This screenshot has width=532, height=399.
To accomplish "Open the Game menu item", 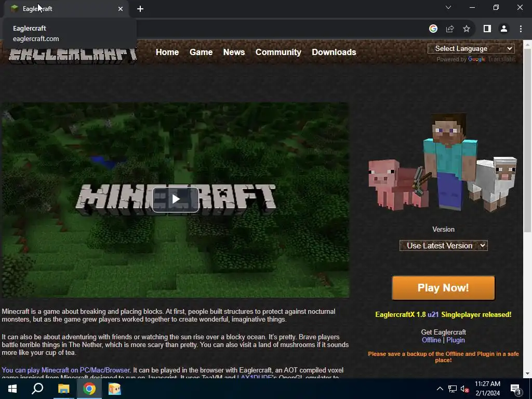I will pos(201,52).
